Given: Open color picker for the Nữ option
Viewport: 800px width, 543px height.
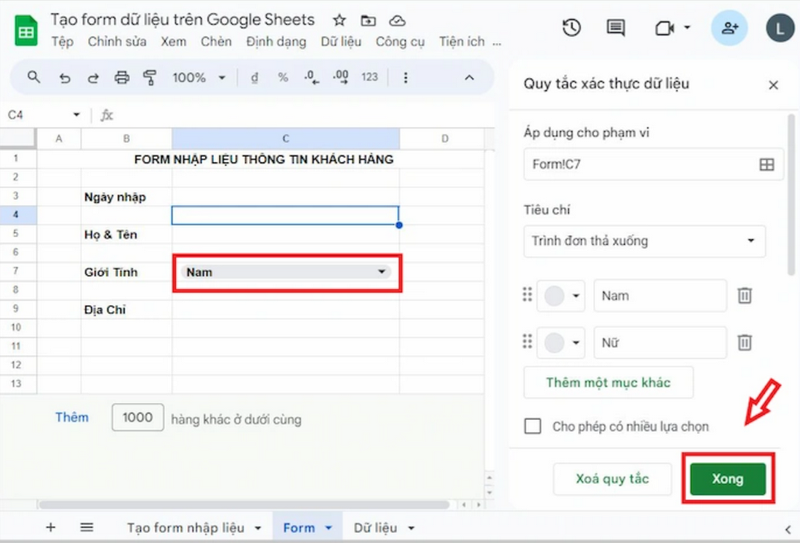Looking at the screenshot, I should 561,343.
